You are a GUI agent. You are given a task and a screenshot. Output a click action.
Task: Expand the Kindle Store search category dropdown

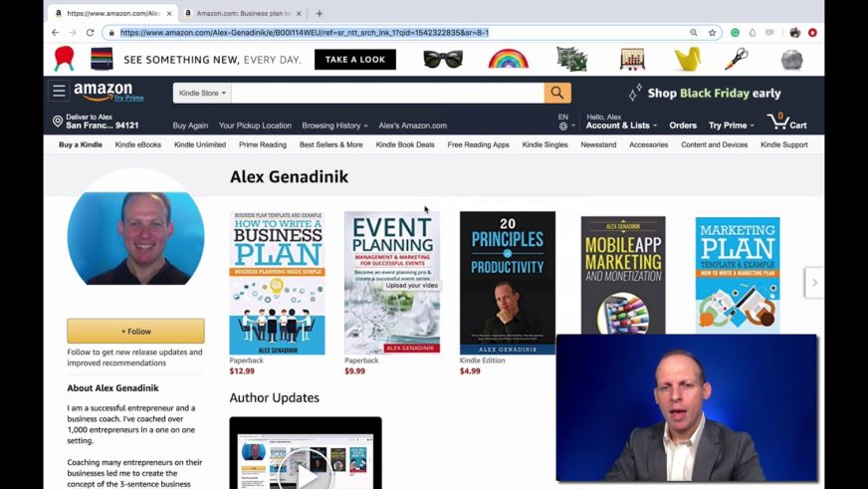point(202,93)
